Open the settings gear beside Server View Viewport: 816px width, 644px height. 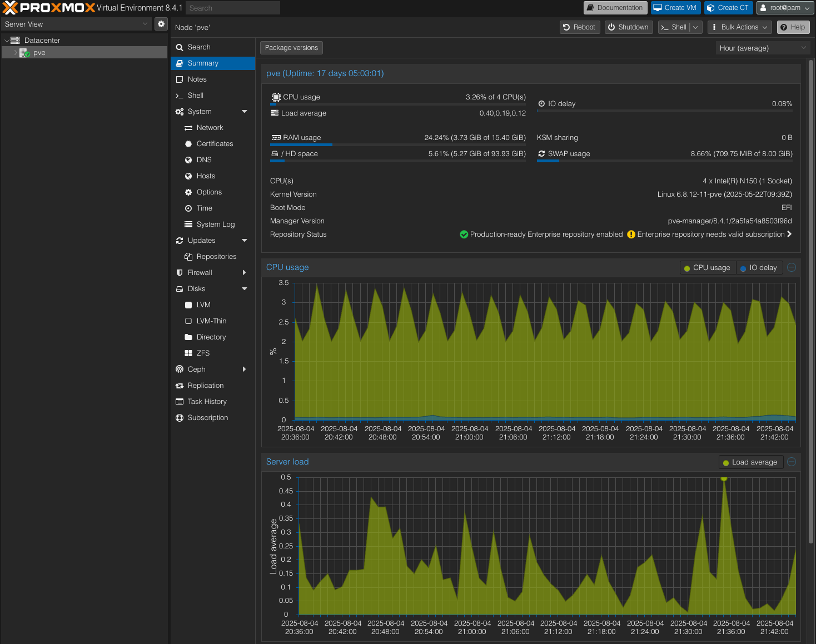(161, 24)
